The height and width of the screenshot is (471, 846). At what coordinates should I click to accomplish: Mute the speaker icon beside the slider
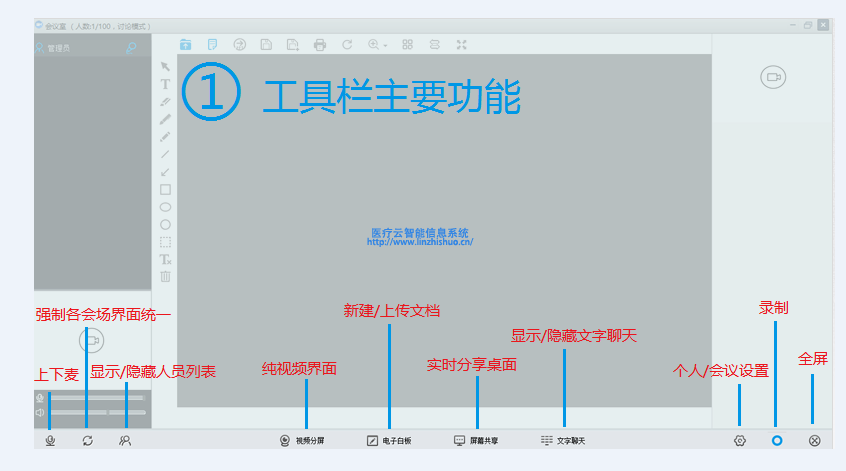(40, 413)
